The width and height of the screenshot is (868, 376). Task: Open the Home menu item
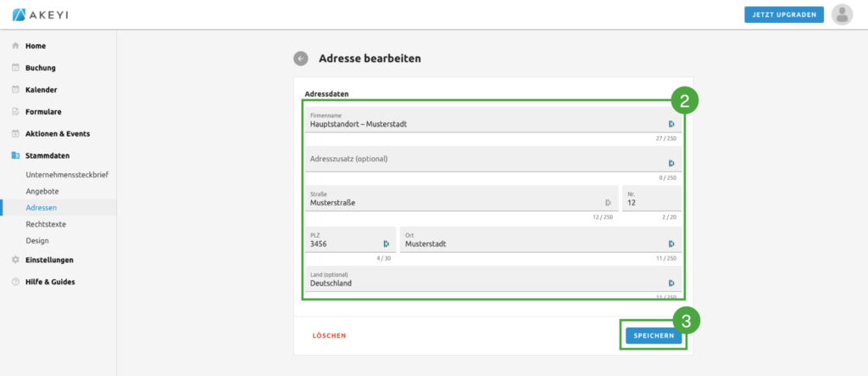(36, 46)
